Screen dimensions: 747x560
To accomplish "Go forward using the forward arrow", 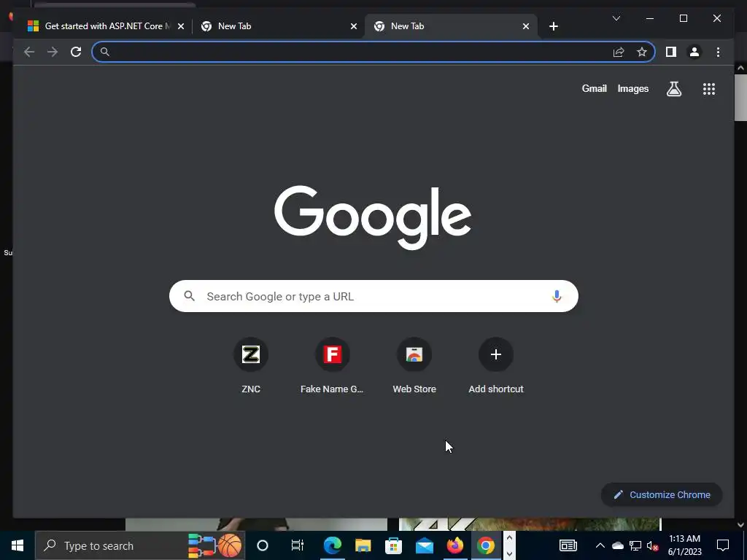I will tap(53, 52).
